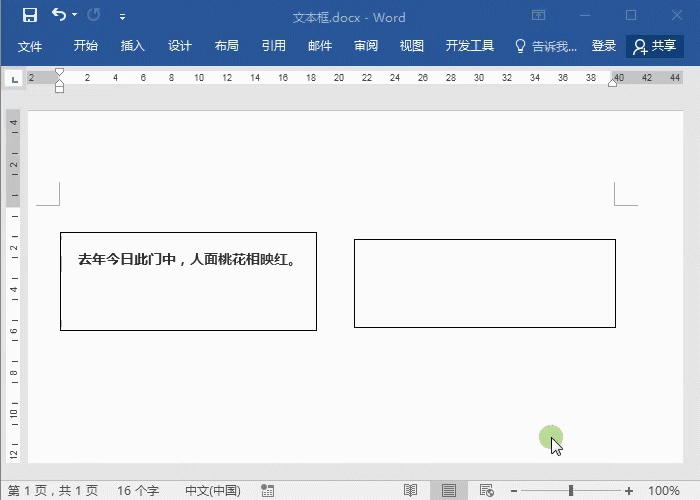700x500 pixels.
Task: Customize the Quick Access Toolbar dropdown
Action: click(x=122, y=17)
